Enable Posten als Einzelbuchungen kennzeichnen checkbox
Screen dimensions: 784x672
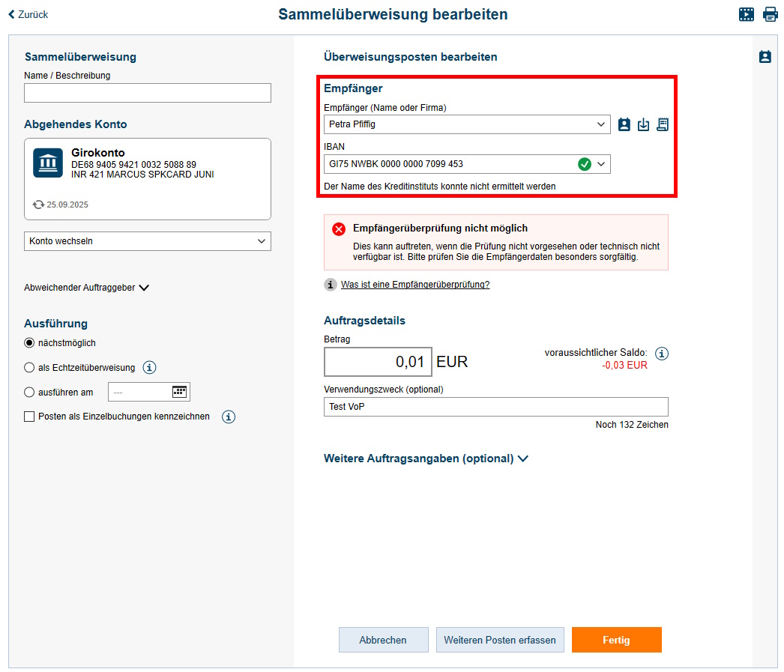(x=29, y=417)
